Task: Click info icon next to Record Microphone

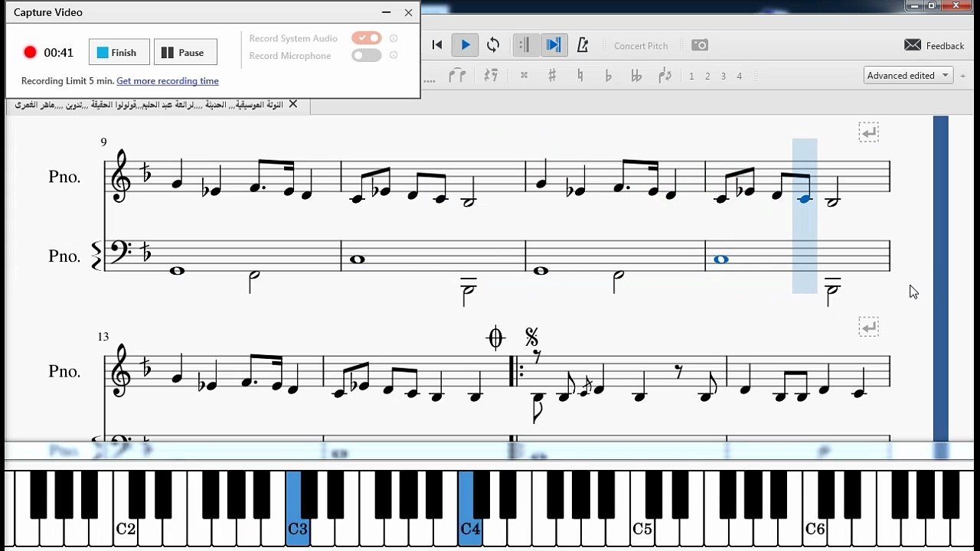Action: (394, 55)
